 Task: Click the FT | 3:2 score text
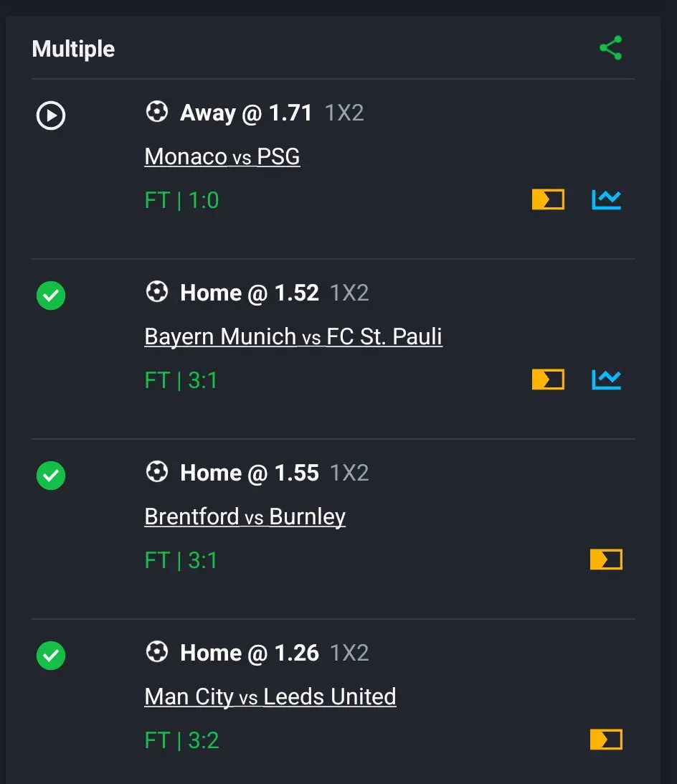click(181, 740)
